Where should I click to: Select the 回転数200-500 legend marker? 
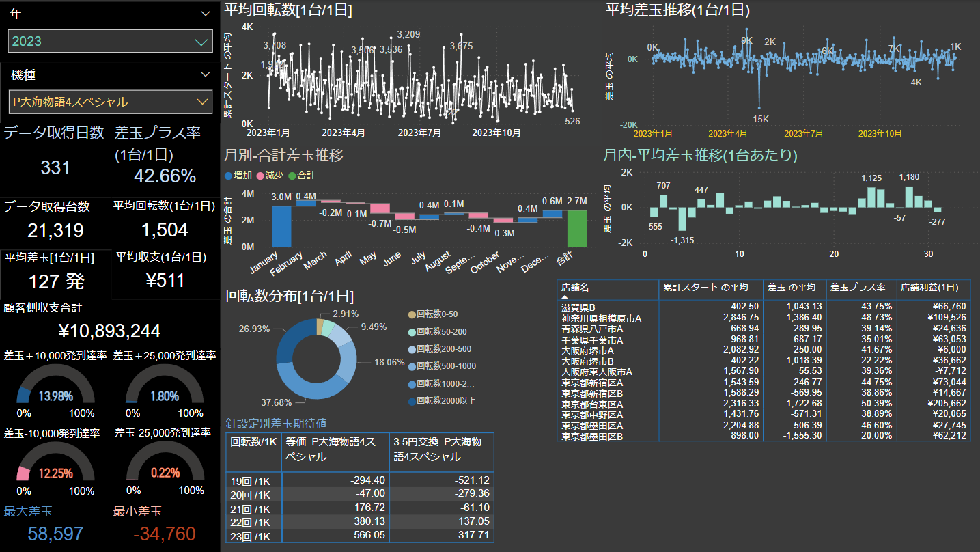click(x=410, y=349)
